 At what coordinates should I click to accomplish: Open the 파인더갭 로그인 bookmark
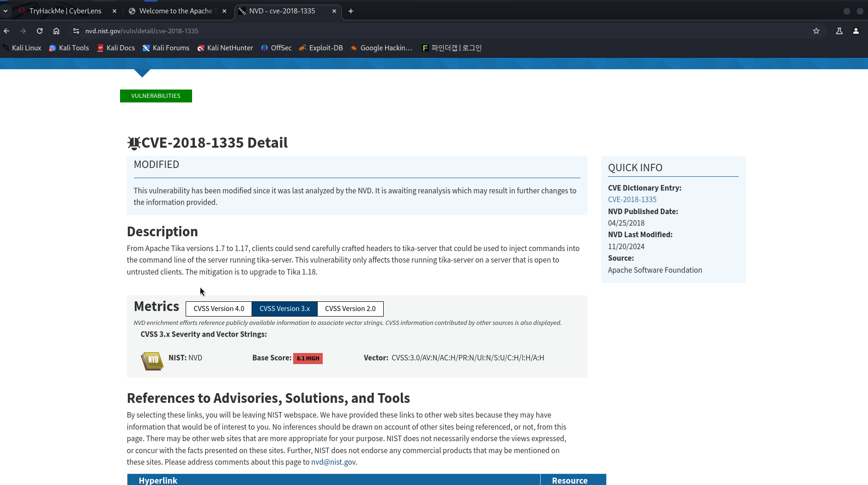tap(452, 48)
